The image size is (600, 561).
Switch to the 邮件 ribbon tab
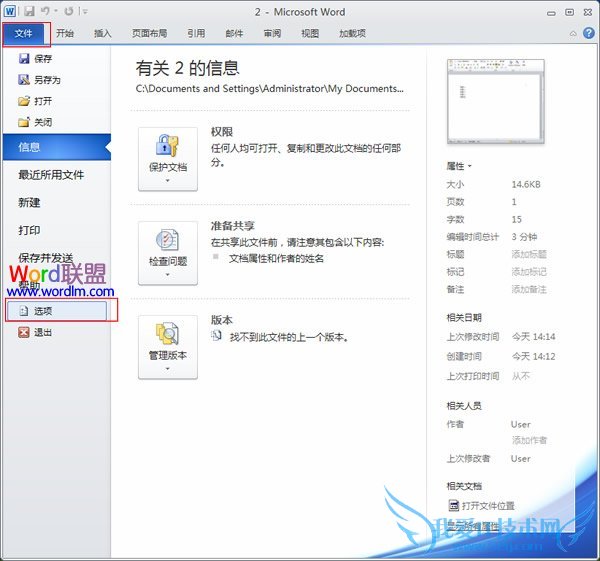234,34
